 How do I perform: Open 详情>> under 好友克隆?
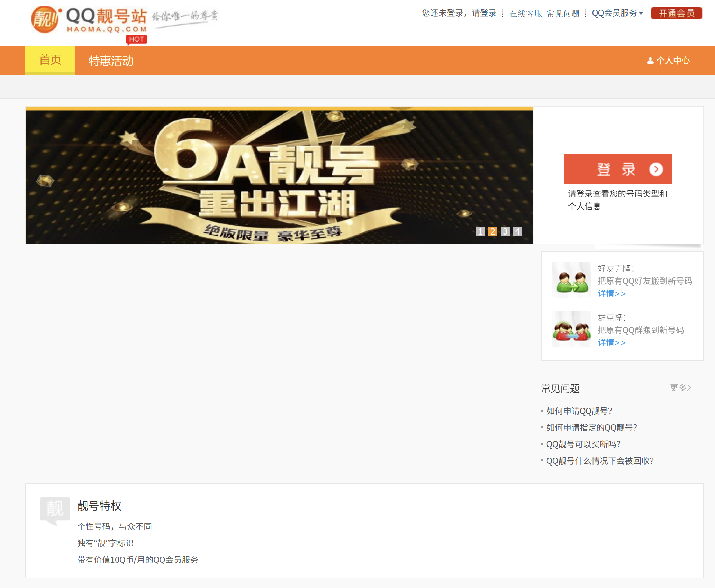tap(612, 294)
